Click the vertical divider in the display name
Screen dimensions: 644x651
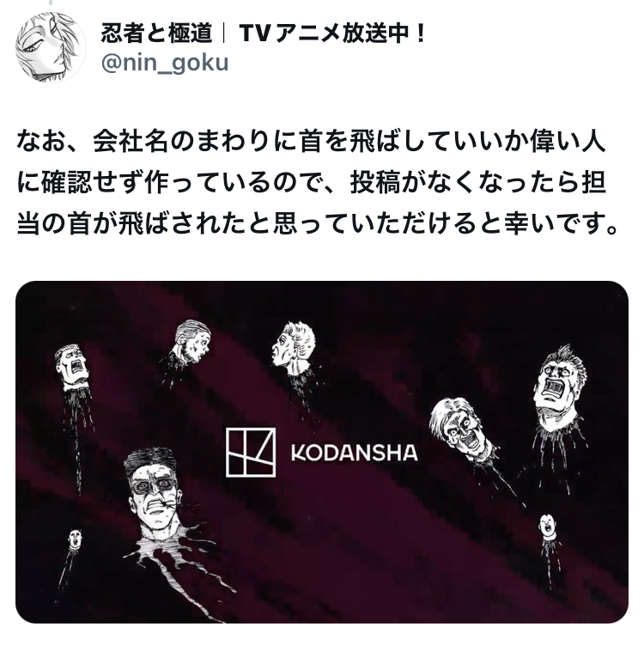coord(225,33)
